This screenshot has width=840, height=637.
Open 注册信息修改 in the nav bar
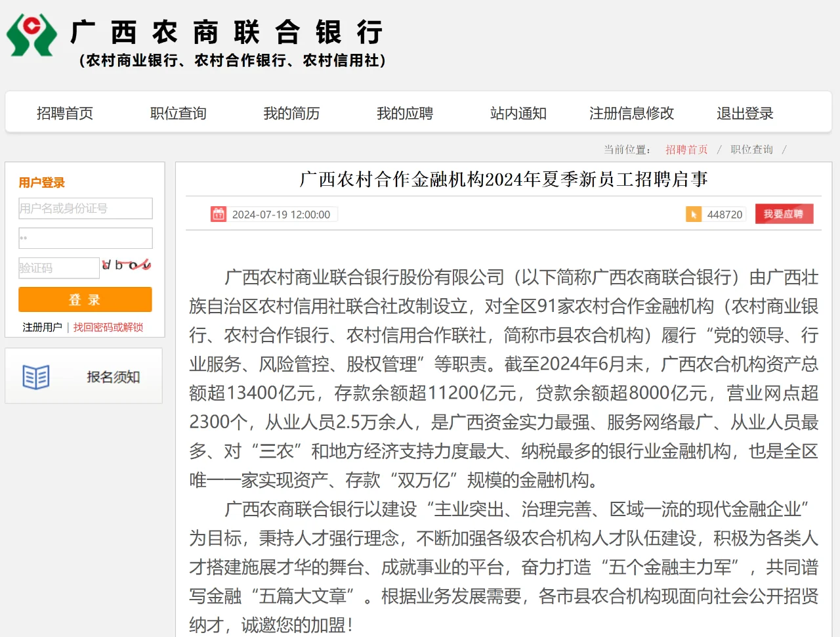point(632,114)
